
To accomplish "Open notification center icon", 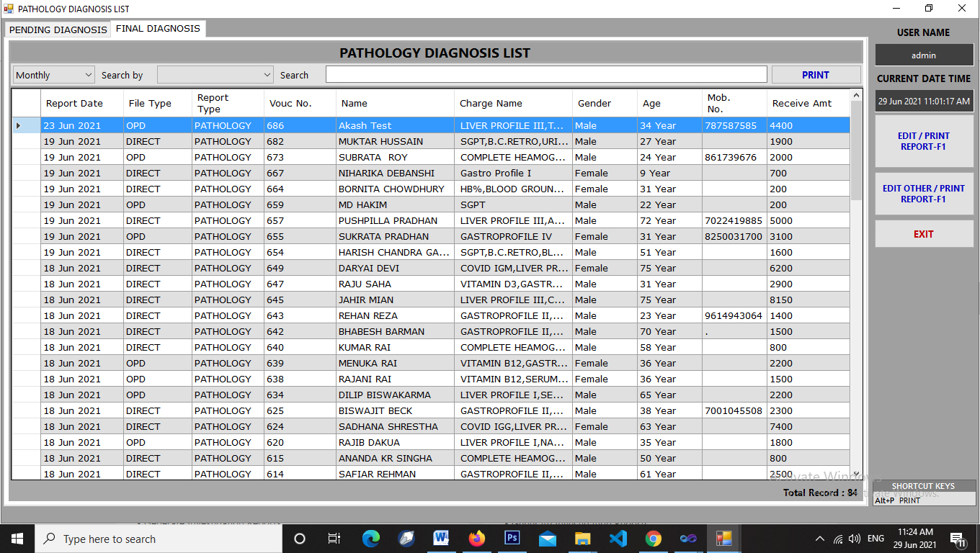I will tap(959, 539).
